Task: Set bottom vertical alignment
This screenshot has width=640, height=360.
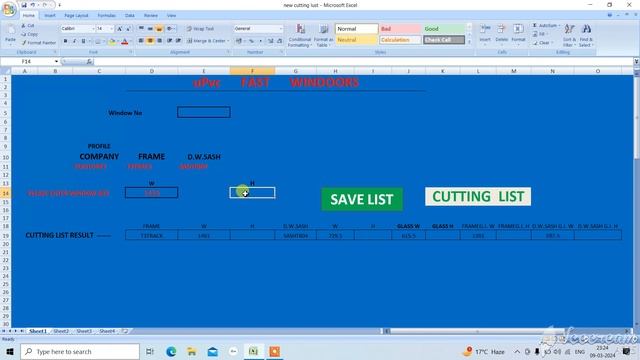Action: pyautogui.click(x=159, y=29)
